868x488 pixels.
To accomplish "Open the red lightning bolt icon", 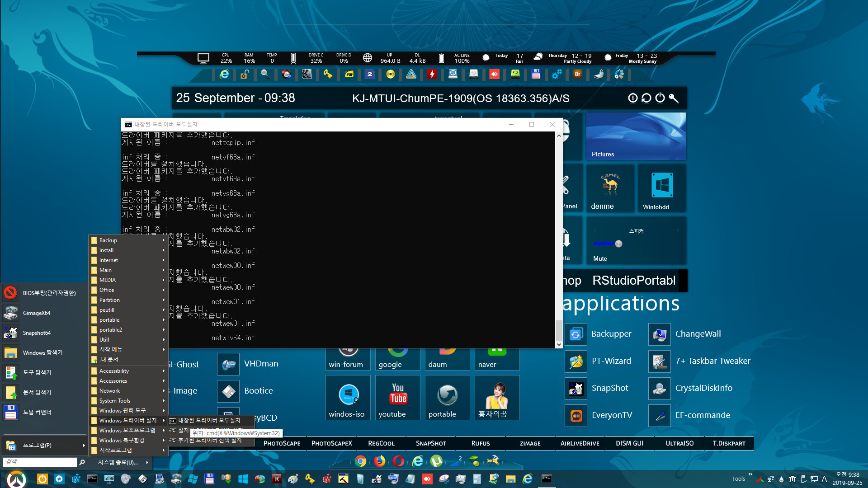I will click(x=432, y=74).
